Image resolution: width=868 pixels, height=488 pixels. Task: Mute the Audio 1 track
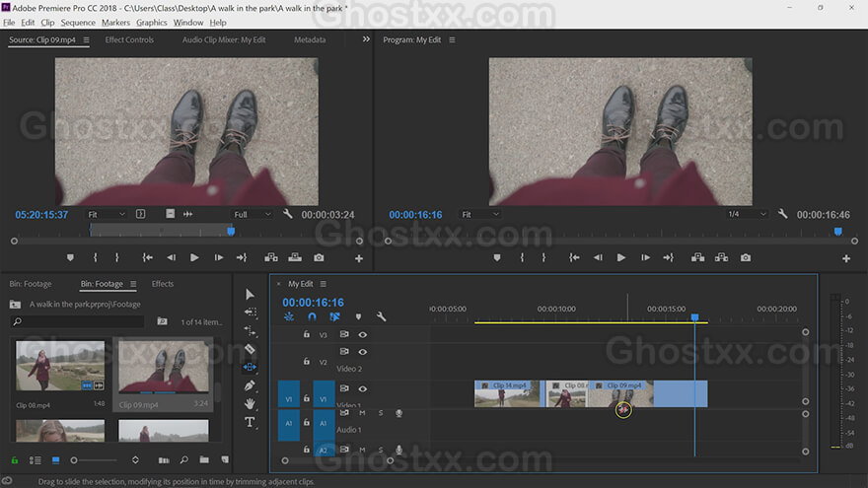(362, 413)
